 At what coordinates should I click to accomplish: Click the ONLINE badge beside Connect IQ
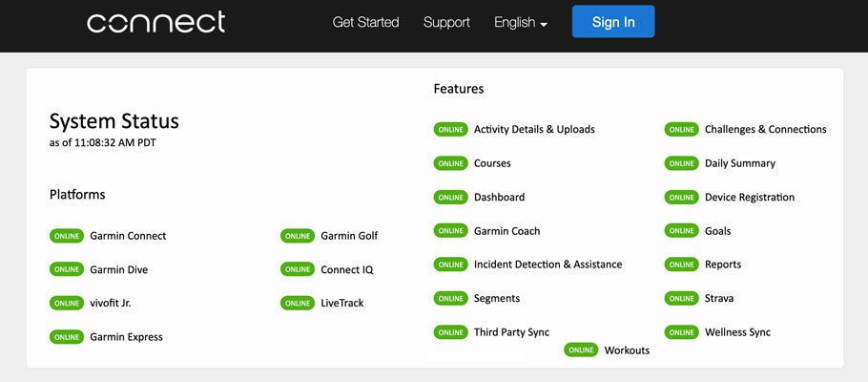tap(298, 269)
